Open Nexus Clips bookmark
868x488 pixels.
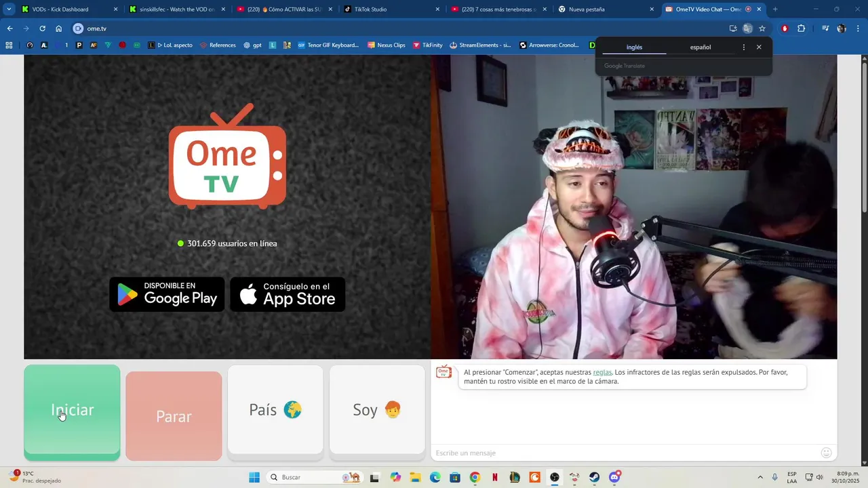click(387, 45)
